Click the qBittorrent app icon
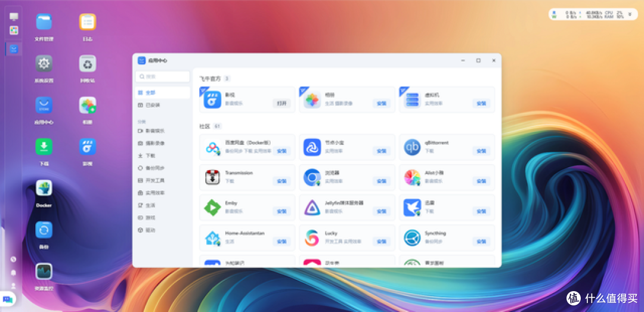644x312 pixels. (x=412, y=147)
